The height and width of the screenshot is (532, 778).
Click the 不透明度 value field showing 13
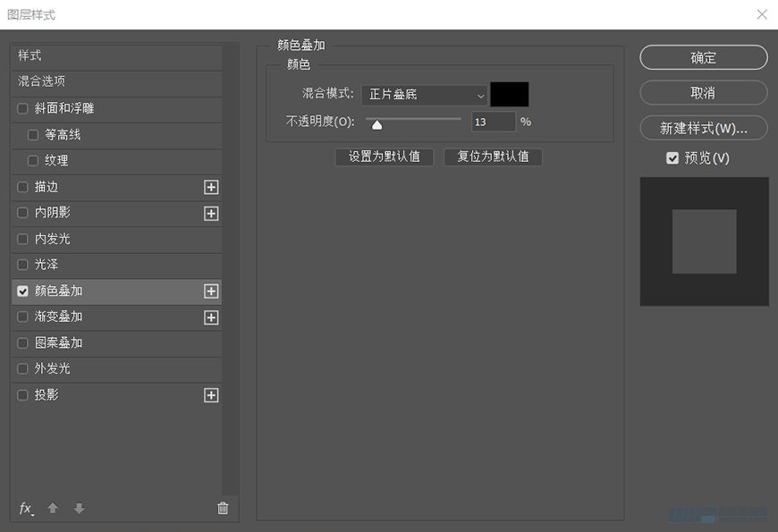(494, 122)
